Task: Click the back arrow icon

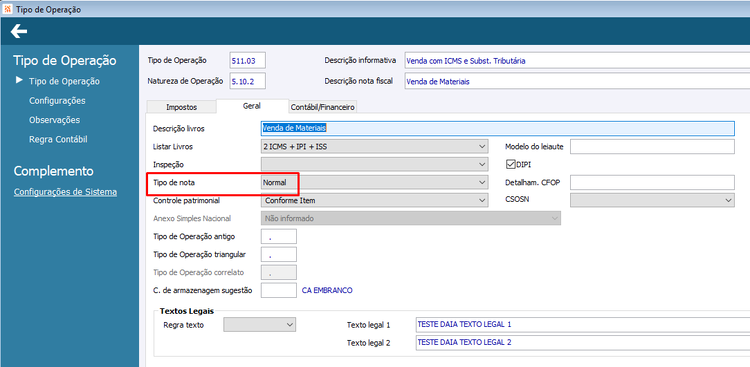Action: point(19,32)
